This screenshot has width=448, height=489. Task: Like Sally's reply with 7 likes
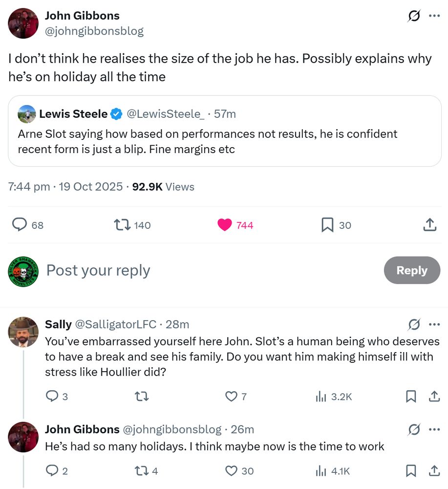(x=231, y=397)
